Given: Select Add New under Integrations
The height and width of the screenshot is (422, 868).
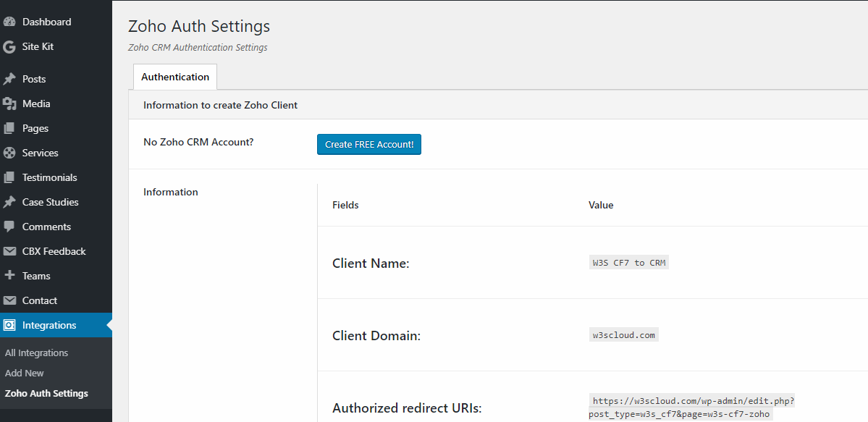Looking at the screenshot, I should coord(25,373).
